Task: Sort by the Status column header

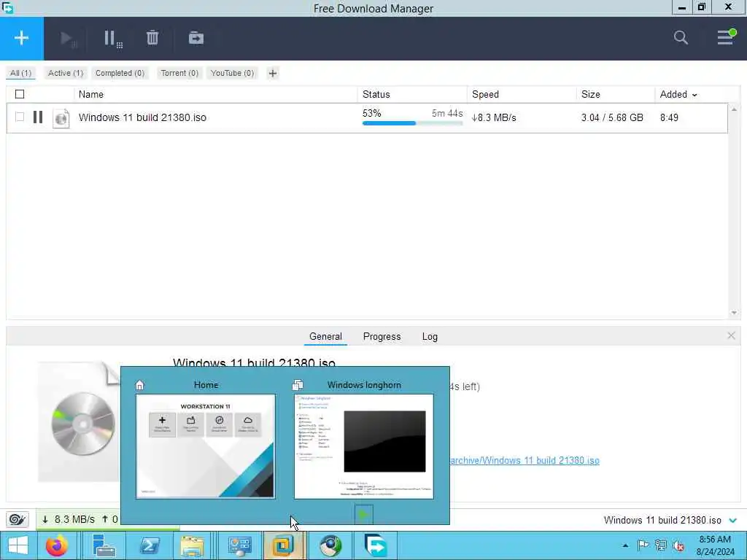Action: 376,94
